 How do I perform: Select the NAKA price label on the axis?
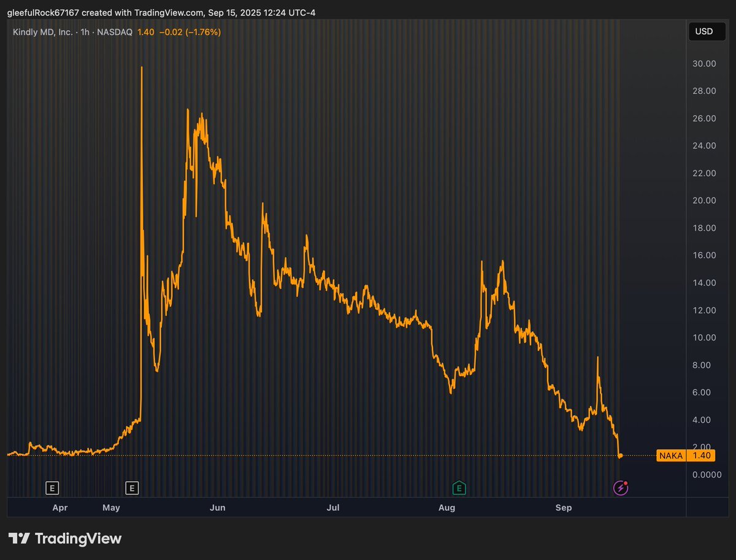point(672,456)
